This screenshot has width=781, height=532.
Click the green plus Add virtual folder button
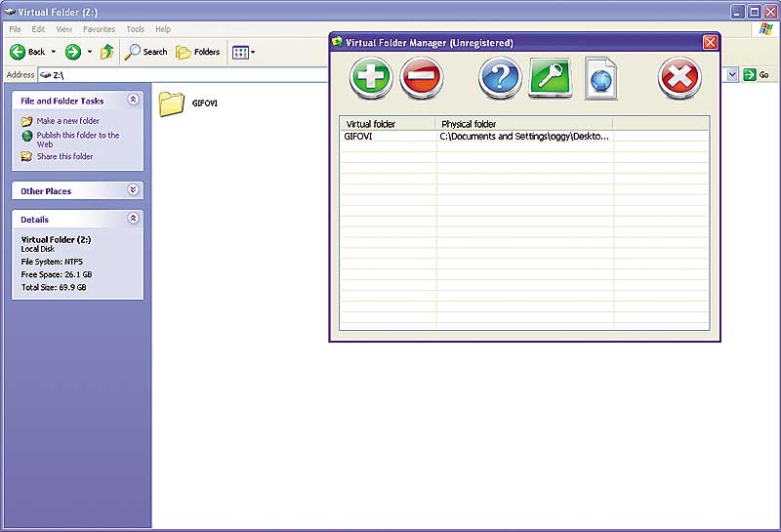point(371,78)
